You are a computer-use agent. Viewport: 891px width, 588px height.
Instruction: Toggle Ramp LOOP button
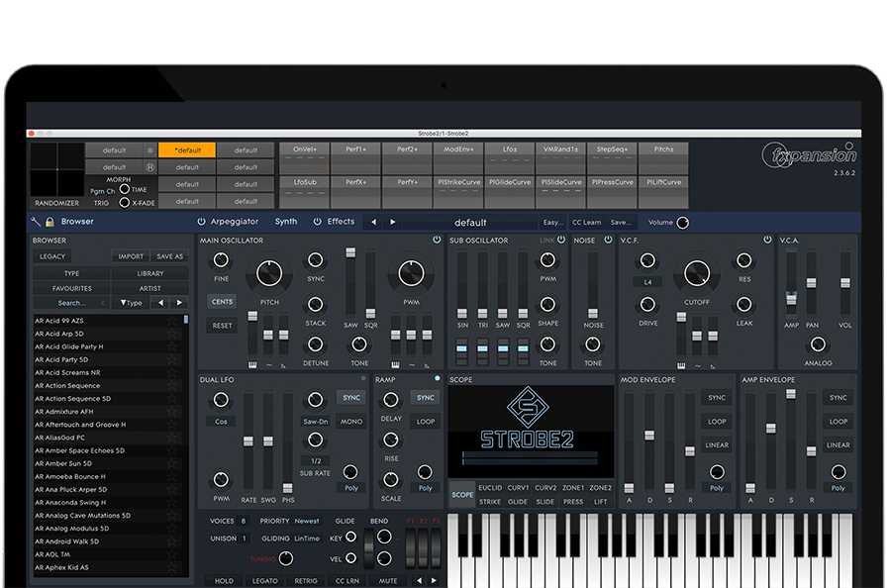point(425,422)
